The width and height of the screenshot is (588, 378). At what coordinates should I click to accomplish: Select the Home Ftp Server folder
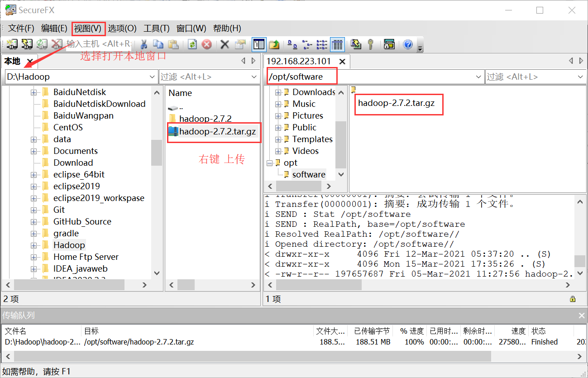point(86,257)
